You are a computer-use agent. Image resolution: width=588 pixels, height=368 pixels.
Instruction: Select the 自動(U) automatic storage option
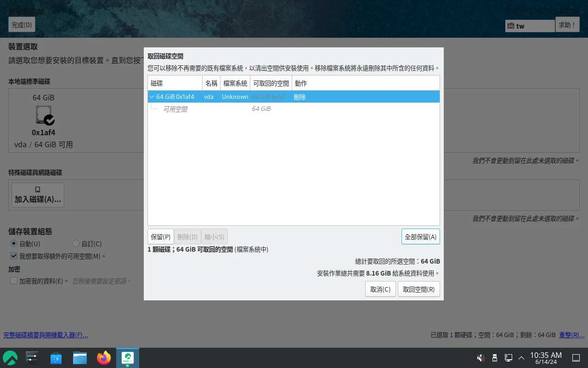click(14, 244)
